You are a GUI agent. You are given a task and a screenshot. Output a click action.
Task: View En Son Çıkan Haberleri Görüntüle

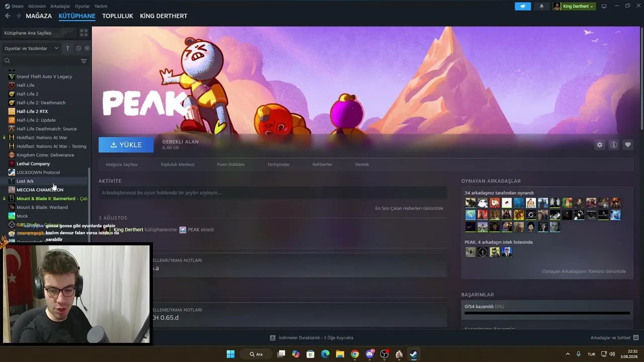point(409,208)
